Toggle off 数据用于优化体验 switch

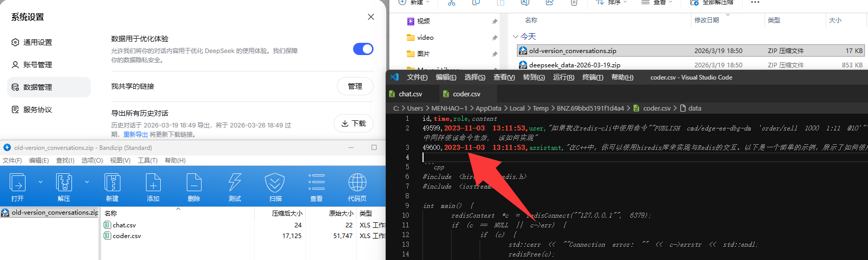coord(363,49)
